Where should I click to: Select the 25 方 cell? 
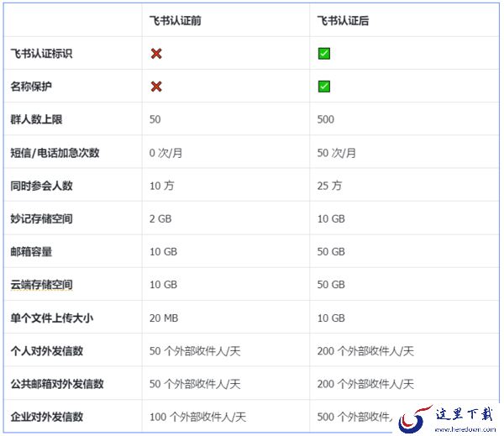click(x=329, y=186)
